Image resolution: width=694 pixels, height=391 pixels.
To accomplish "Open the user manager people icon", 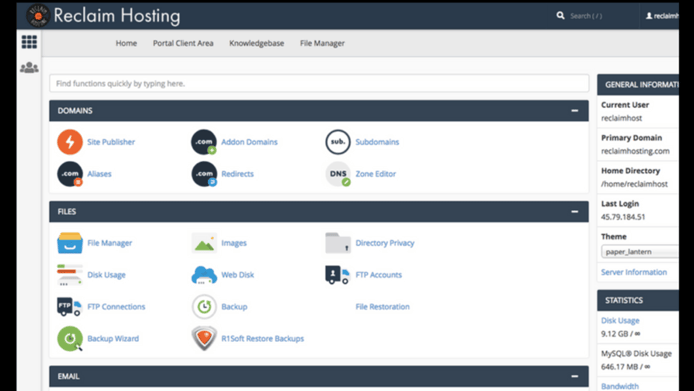I will tap(29, 67).
